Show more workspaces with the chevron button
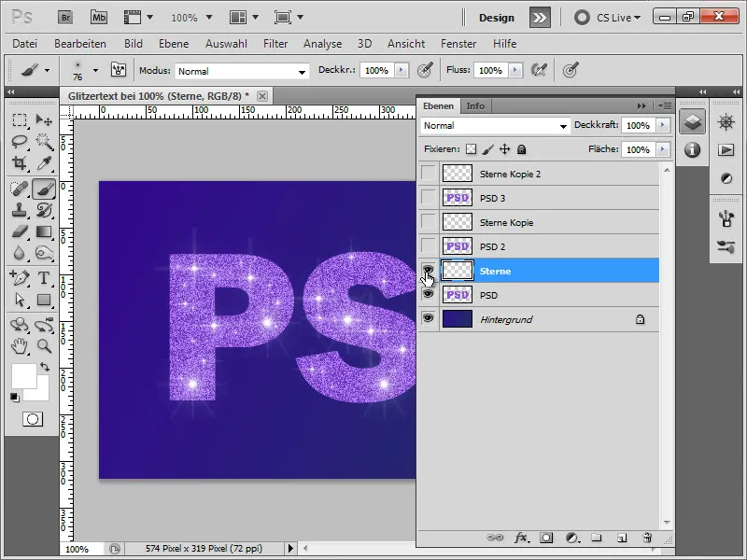This screenshot has width=747, height=560. pos(540,18)
